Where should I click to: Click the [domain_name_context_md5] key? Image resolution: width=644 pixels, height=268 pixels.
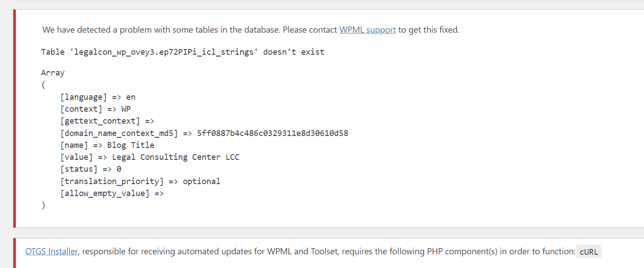[119, 133]
